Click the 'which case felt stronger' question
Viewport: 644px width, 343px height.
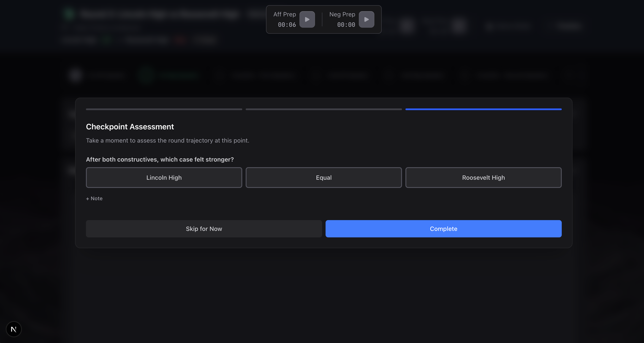160,159
